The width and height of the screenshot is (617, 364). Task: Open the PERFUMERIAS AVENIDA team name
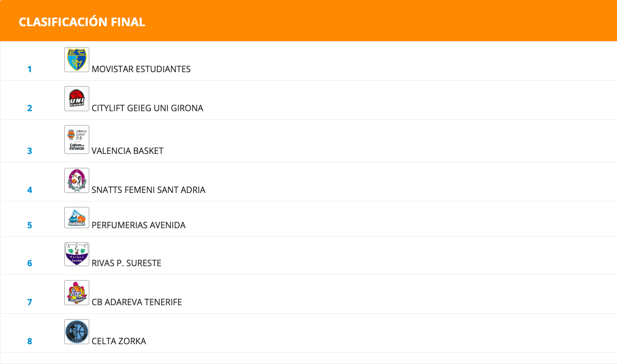[138, 225]
